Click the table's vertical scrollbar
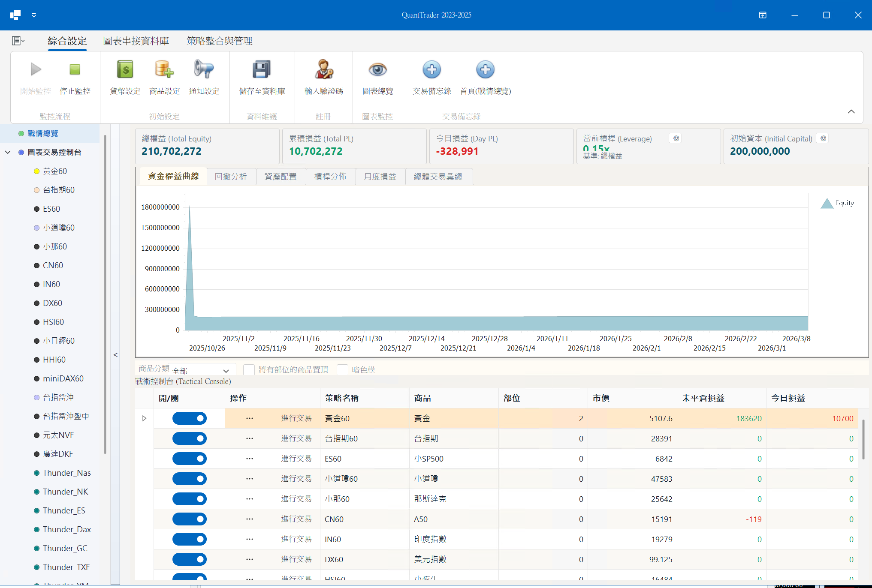The image size is (872, 588). (x=863, y=437)
